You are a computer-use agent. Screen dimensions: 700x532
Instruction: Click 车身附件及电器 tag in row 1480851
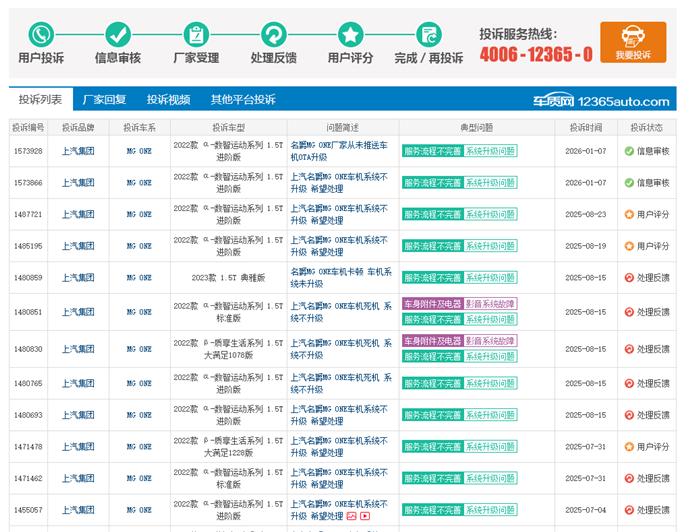[x=432, y=303]
